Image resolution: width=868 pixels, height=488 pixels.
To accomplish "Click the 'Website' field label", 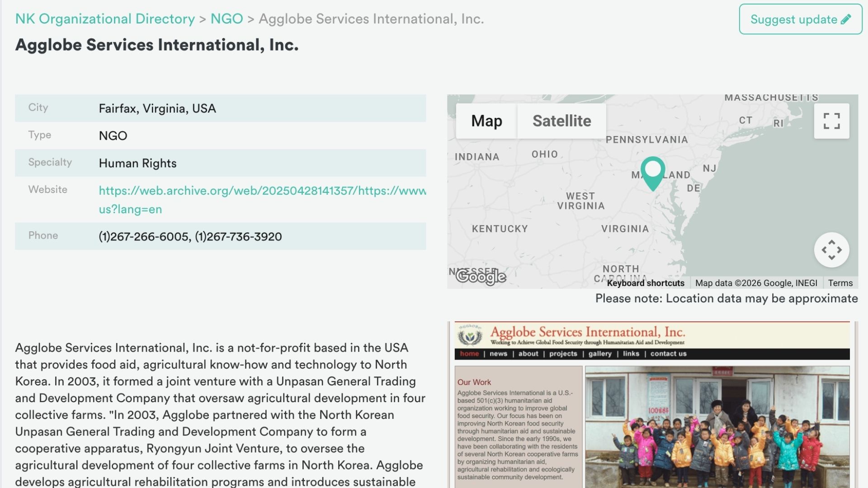I will [x=47, y=190].
